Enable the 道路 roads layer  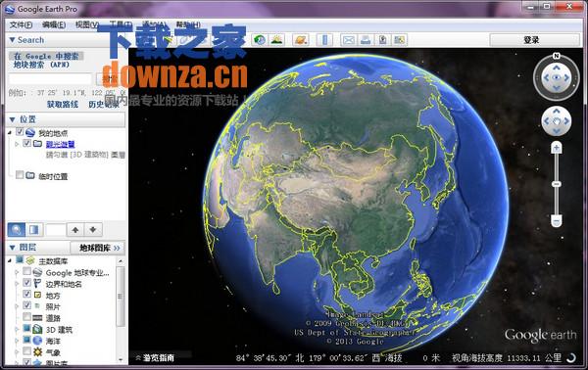click(27, 317)
